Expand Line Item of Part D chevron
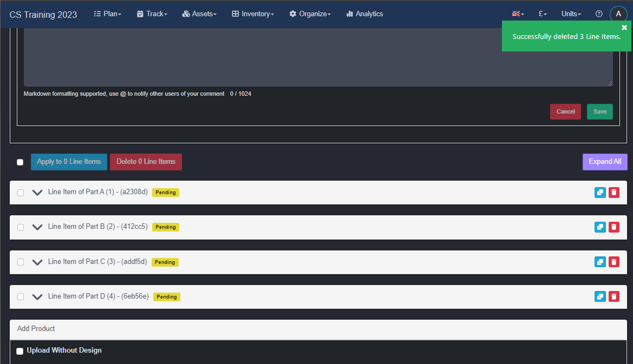 coord(37,296)
